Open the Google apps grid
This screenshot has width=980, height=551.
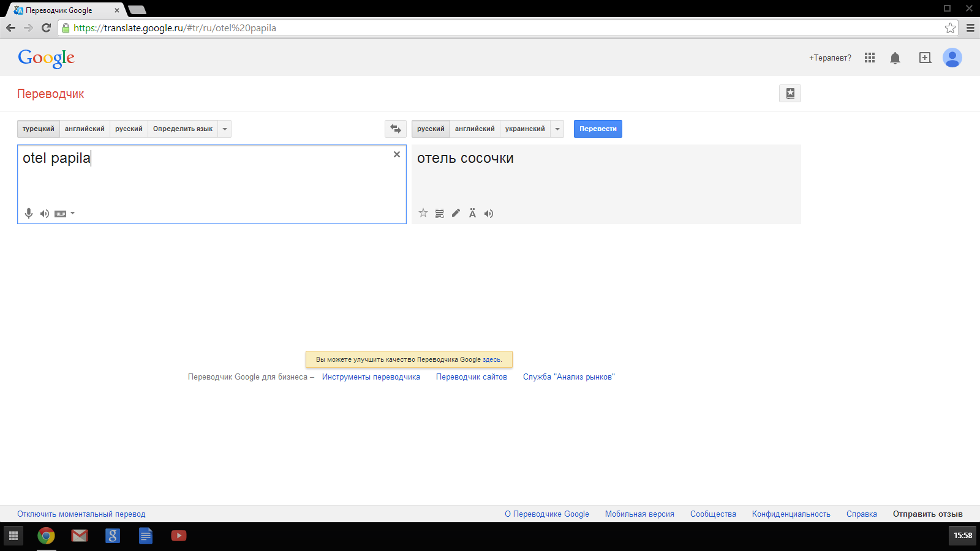point(870,58)
